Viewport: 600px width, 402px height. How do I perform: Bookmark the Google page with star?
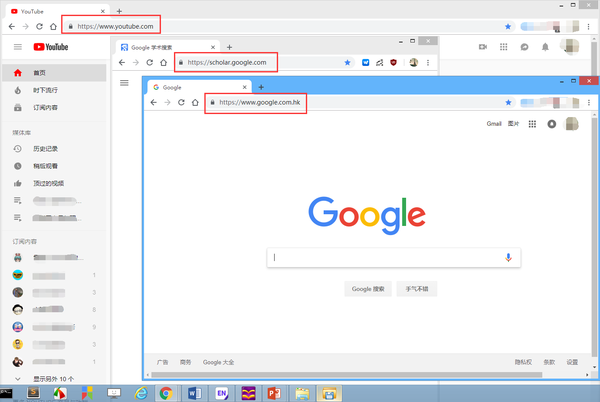click(x=508, y=102)
